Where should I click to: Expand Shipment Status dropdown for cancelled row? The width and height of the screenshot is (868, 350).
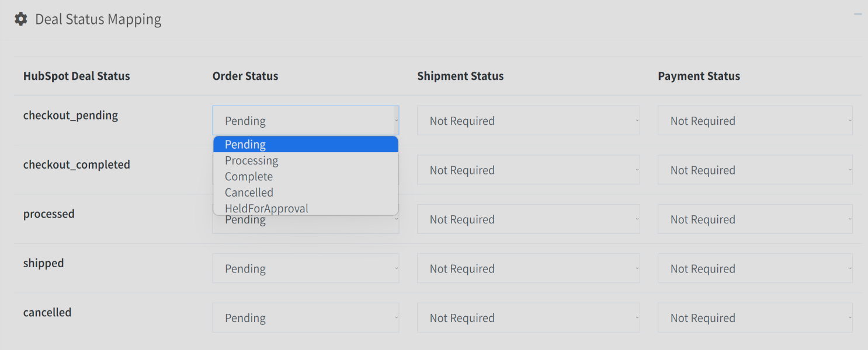528,318
